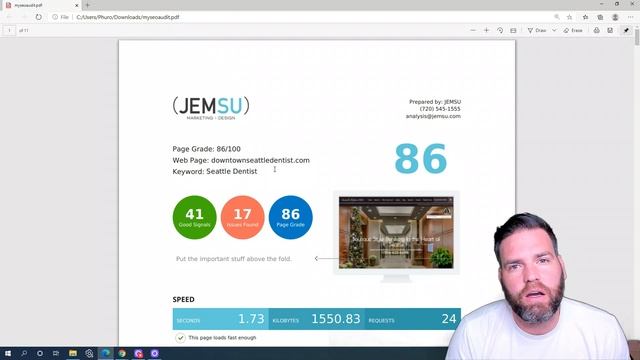Image resolution: width=640 pixels, height=360 pixels.
Task: Click the website screenshot thumbnail
Action: tap(396, 233)
